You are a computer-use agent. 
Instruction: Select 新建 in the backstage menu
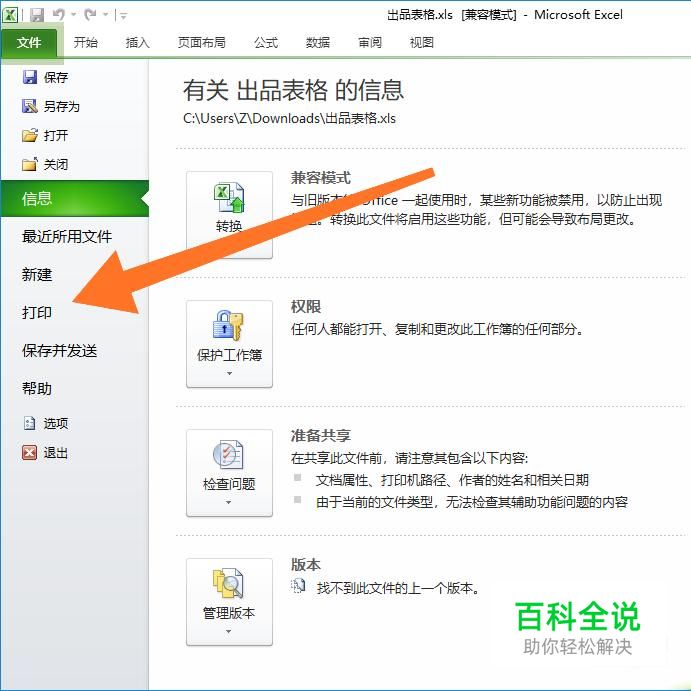[37, 275]
